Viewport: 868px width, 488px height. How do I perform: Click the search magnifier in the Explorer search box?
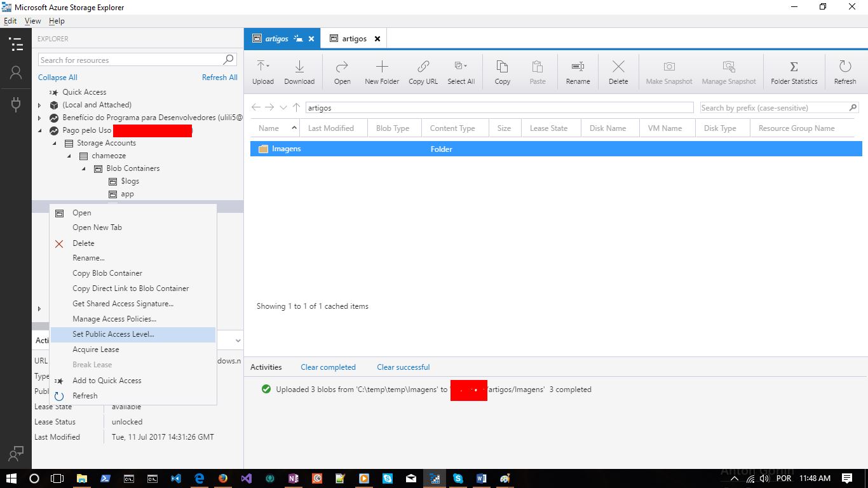[x=229, y=60]
